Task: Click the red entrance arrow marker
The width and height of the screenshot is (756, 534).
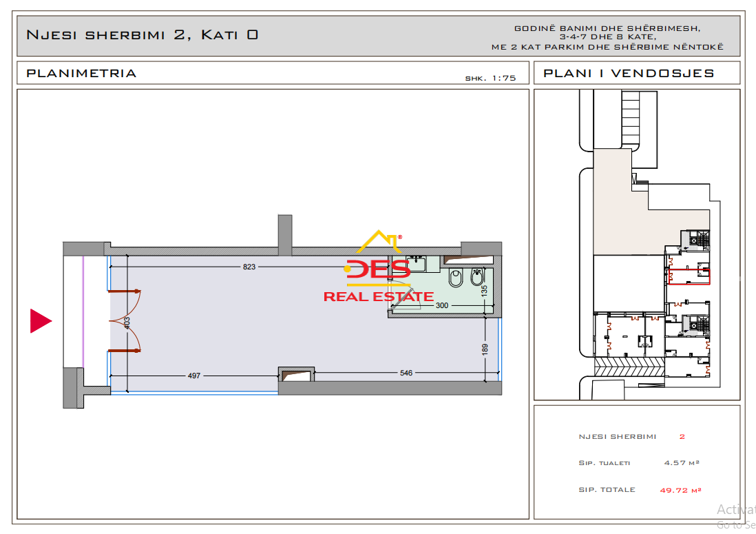Action: (41, 320)
